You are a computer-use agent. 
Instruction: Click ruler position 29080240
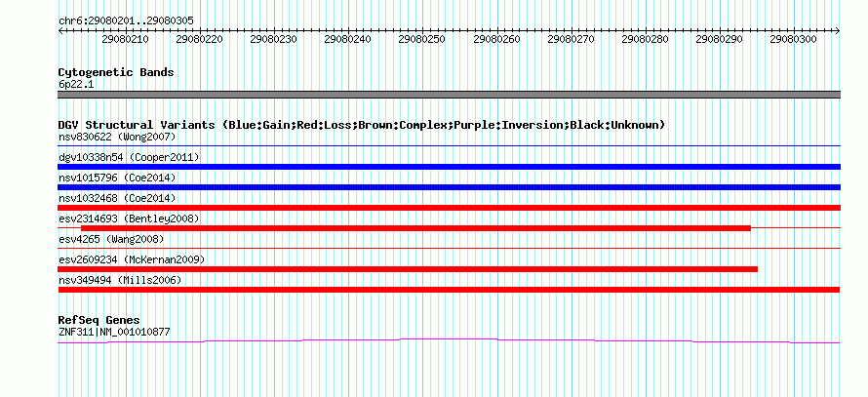point(347,39)
